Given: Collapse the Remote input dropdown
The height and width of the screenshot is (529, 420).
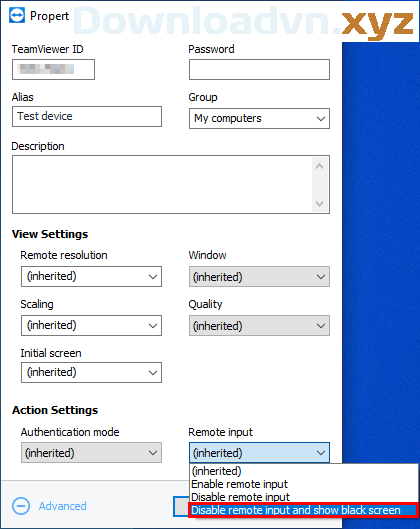Looking at the screenshot, I should coord(259,453).
